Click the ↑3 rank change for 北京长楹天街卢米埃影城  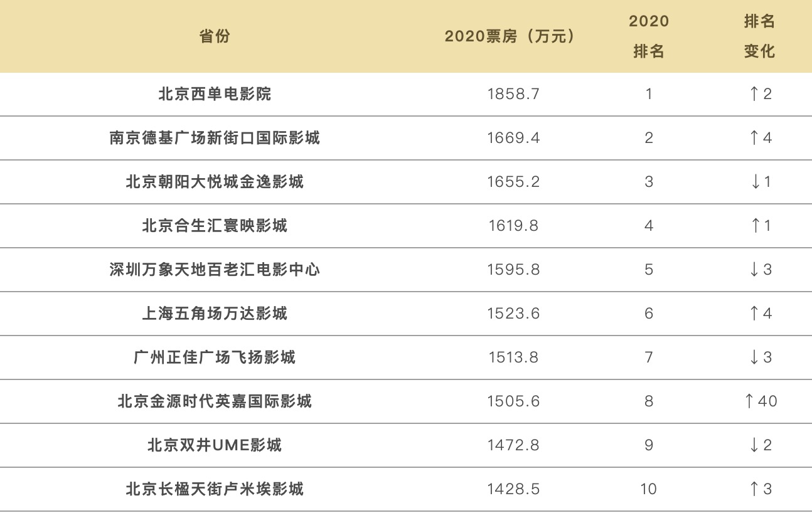(760, 489)
